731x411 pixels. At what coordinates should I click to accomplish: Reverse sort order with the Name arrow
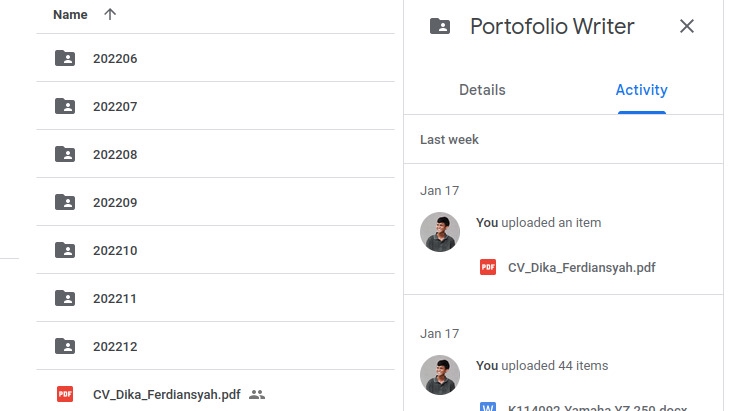click(x=110, y=14)
